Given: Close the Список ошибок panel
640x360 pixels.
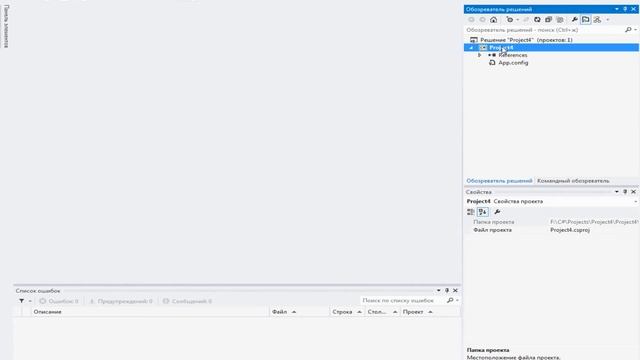Looking at the screenshot, I should [x=455, y=291].
